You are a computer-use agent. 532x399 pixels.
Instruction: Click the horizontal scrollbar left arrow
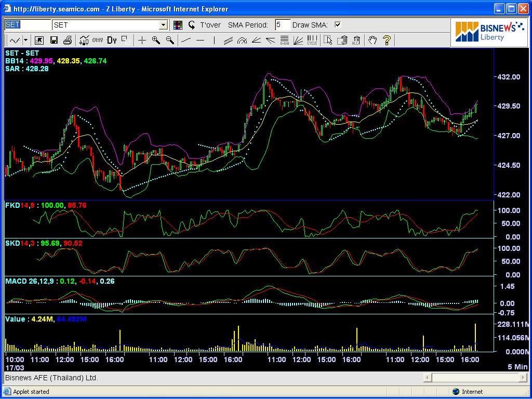[428, 377]
